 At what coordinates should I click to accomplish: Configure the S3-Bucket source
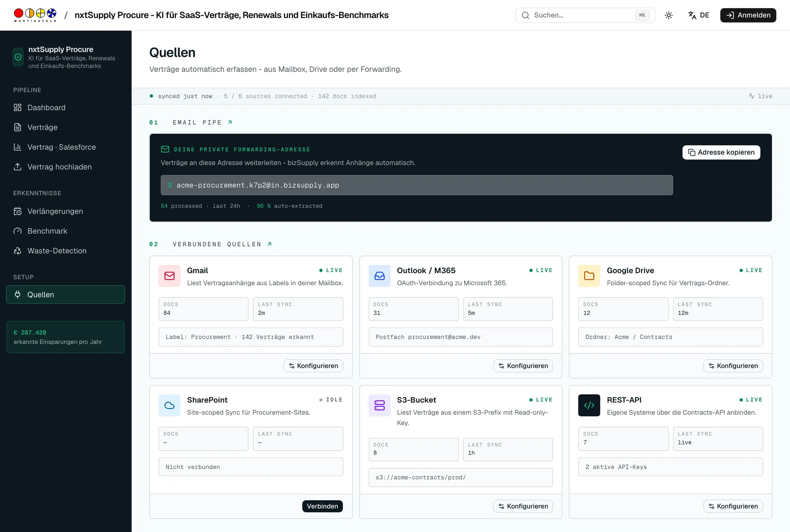[x=523, y=506]
